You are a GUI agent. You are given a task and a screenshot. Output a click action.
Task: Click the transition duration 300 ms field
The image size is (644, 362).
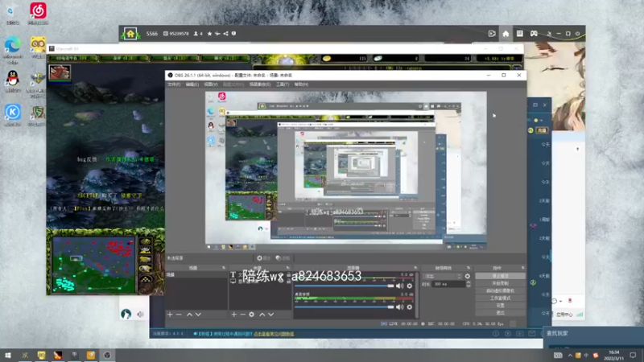(448, 284)
